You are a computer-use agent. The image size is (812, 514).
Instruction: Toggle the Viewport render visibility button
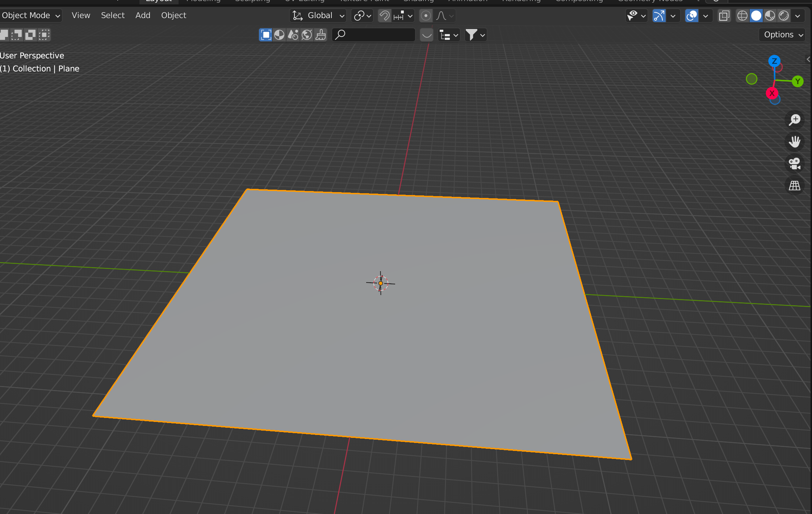tap(783, 16)
